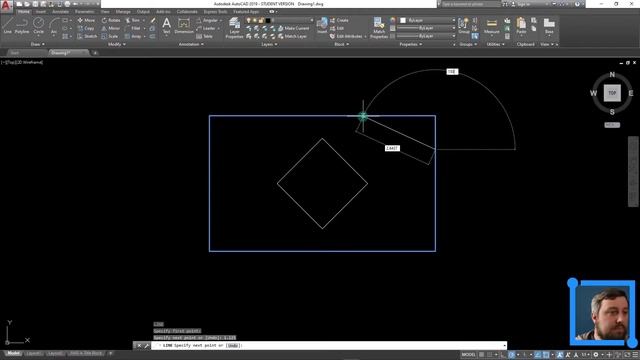Click the Leader tool

206,28
